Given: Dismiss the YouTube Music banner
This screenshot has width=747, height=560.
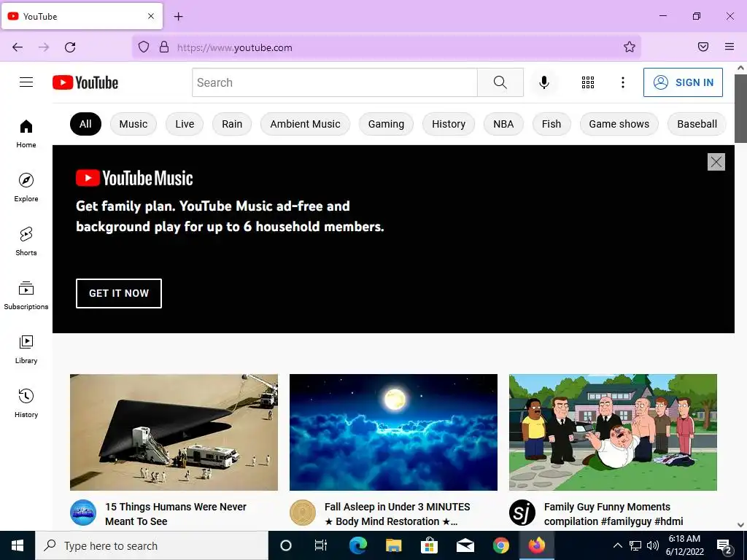Looking at the screenshot, I should click(716, 162).
